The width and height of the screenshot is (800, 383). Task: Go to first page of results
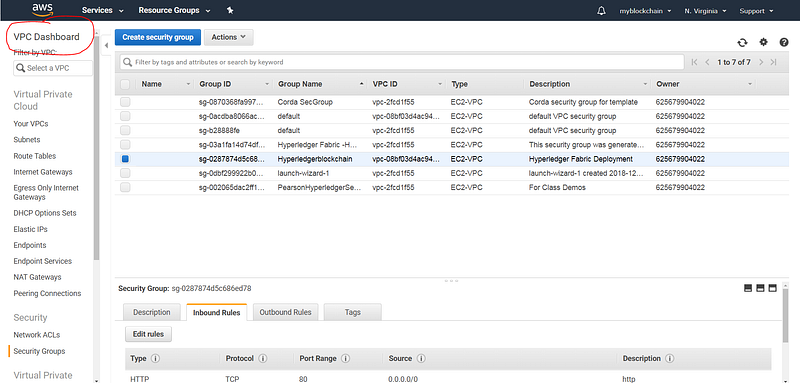(694, 62)
